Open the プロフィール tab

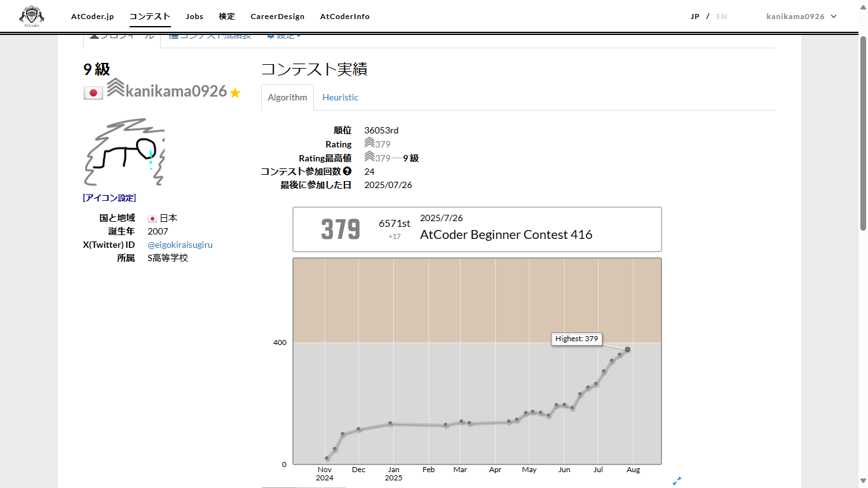(125, 35)
